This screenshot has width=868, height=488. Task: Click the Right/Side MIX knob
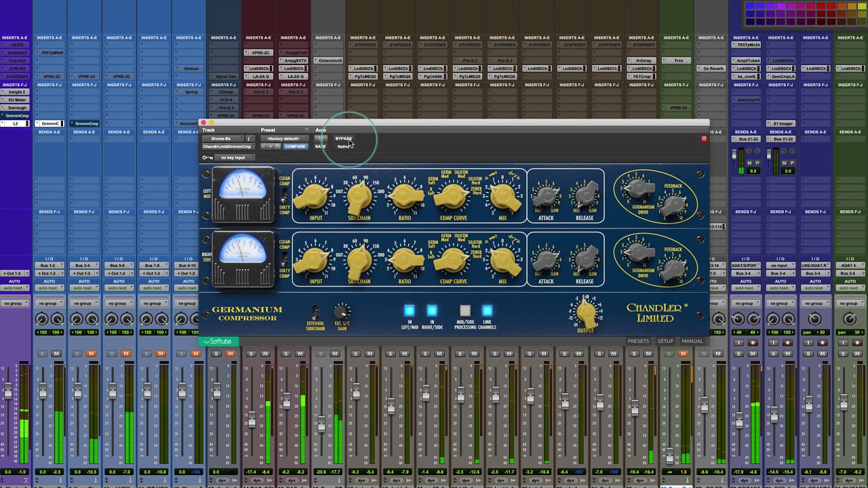click(502, 260)
